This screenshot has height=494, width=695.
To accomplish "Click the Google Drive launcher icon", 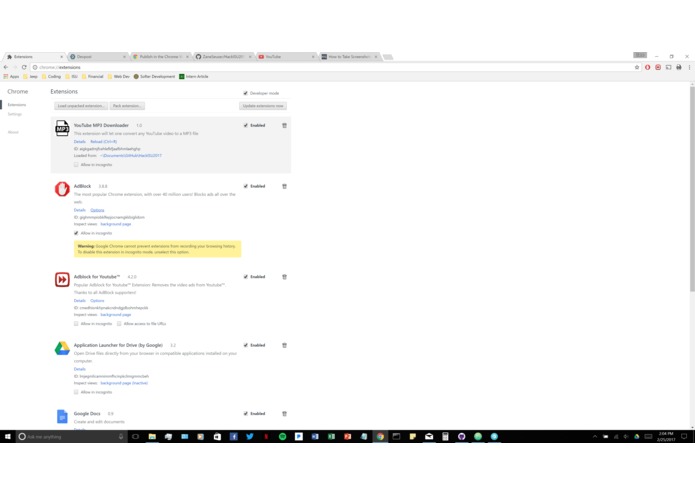I will (x=62, y=348).
